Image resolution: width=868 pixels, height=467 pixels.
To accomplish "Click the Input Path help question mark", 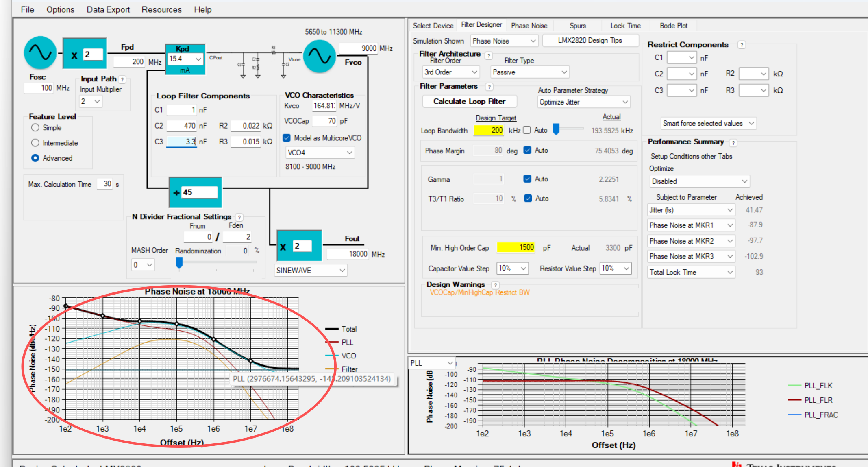I will pos(122,79).
